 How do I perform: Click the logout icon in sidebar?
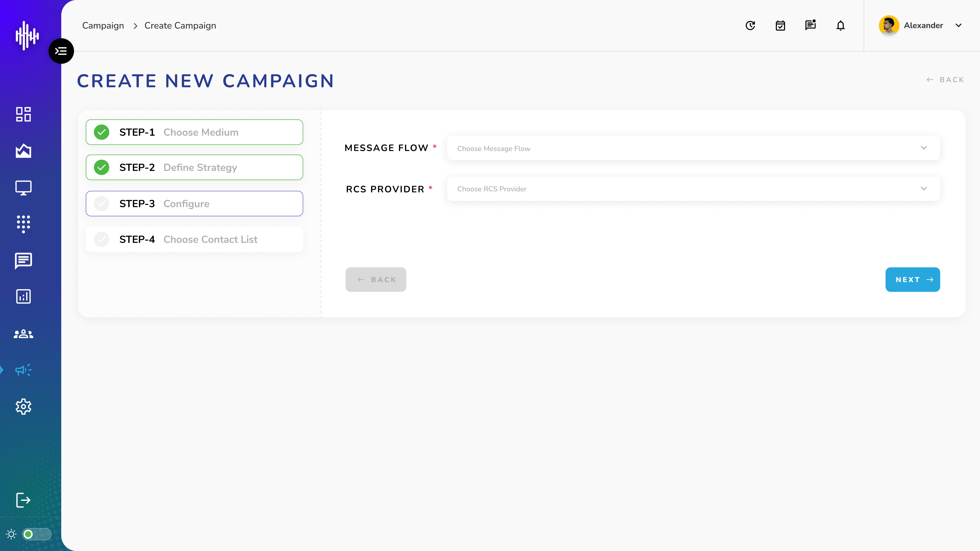coord(23,500)
